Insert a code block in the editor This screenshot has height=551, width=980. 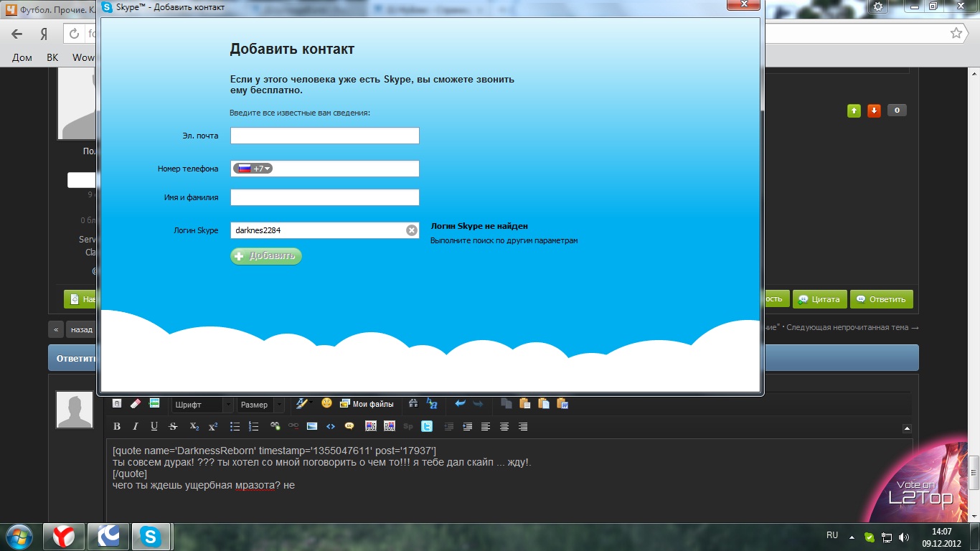[331, 426]
